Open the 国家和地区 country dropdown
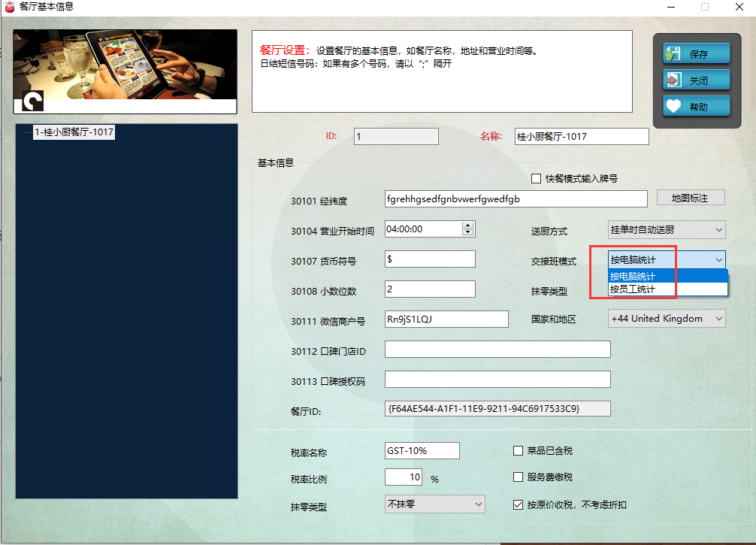Viewport: 756px width, 545px height. 667,318
